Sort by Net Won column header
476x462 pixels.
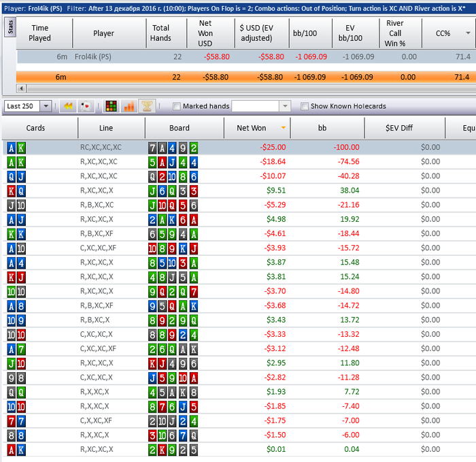pyautogui.click(x=257, y=128)
